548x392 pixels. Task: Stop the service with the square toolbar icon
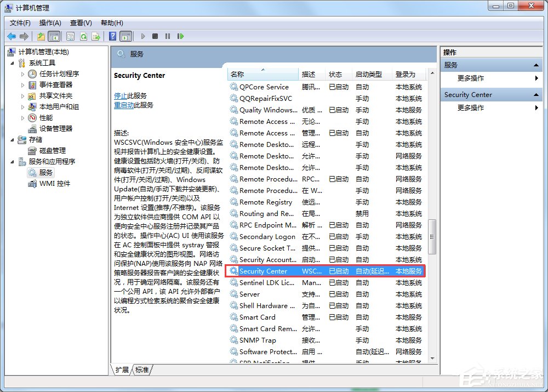click(x=154, y=36)
